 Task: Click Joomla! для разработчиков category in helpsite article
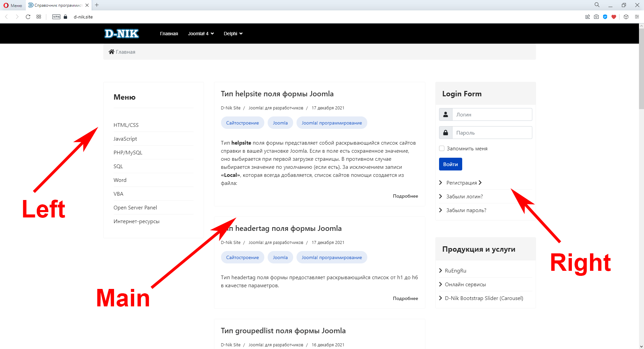pos(276,108)
